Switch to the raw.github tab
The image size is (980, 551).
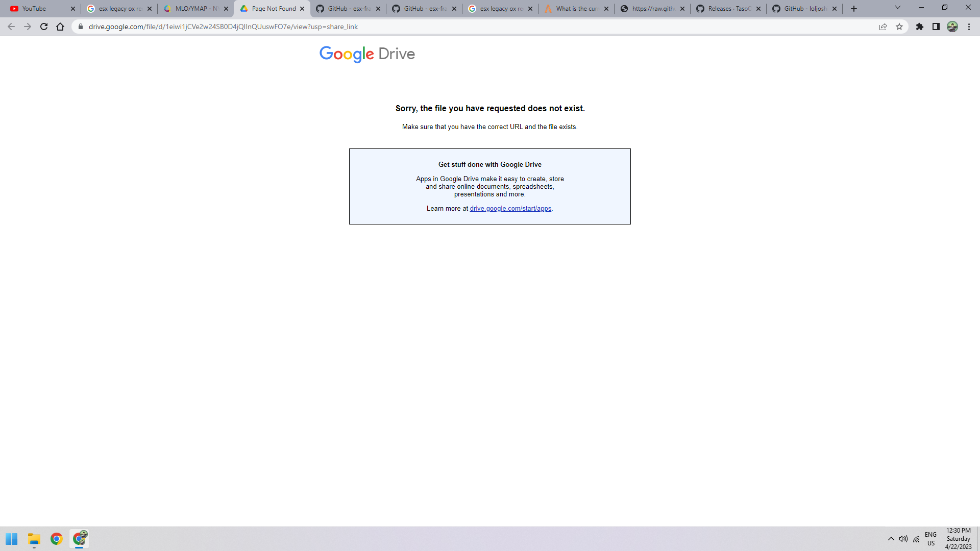pos(653,9)
